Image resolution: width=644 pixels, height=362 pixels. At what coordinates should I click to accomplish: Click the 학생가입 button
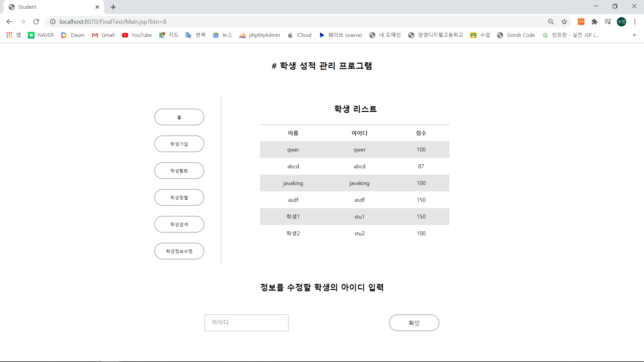click(x=179, y=144)
